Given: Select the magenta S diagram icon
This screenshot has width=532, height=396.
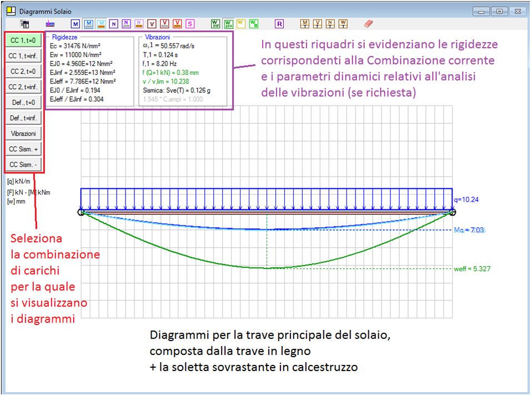Looking at the screenshot, I should pos(190,24).
